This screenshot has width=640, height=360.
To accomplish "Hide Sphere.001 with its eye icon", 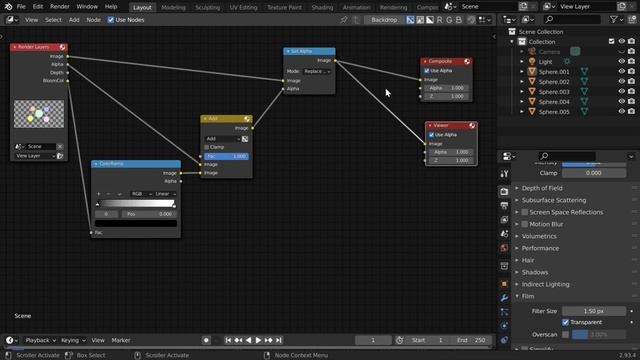I will 622,71.
